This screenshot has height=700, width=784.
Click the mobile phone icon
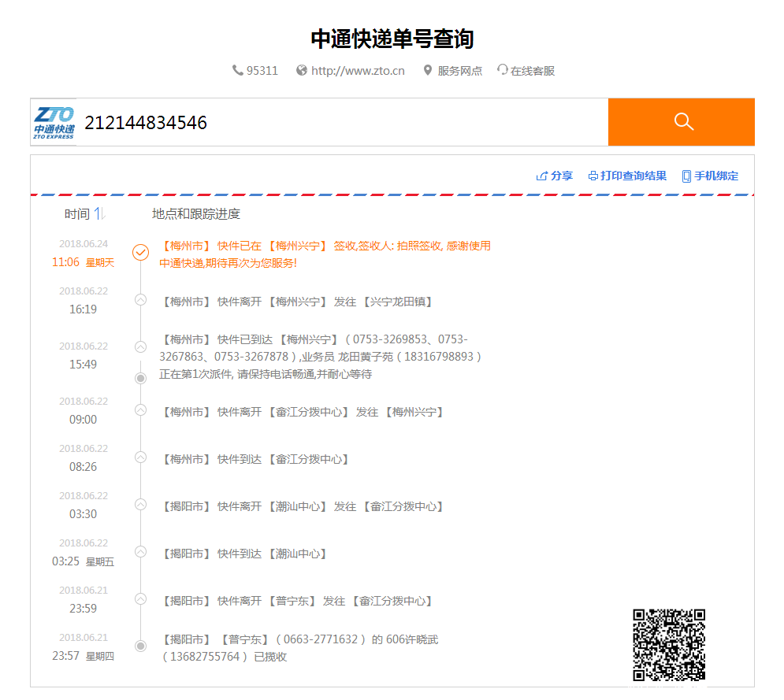click(686, 176)
